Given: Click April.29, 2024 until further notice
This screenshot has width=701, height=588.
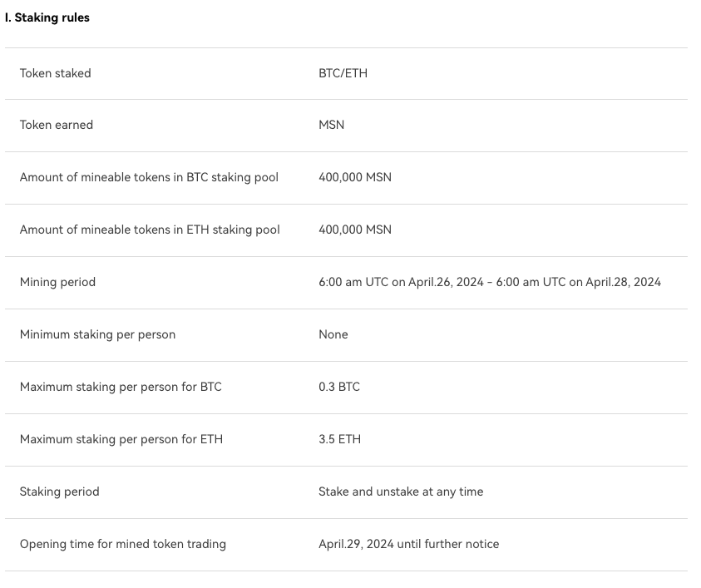Looking at the screenshot, I should [408, 544].
